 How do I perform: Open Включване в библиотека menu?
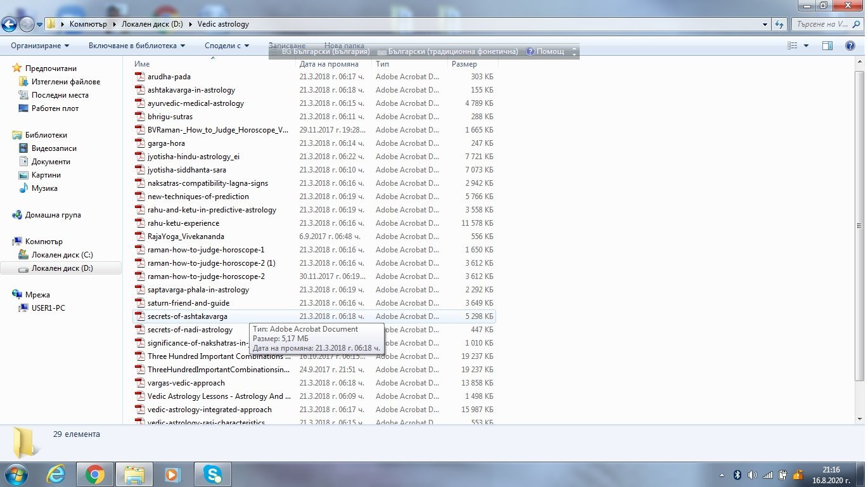137,46
